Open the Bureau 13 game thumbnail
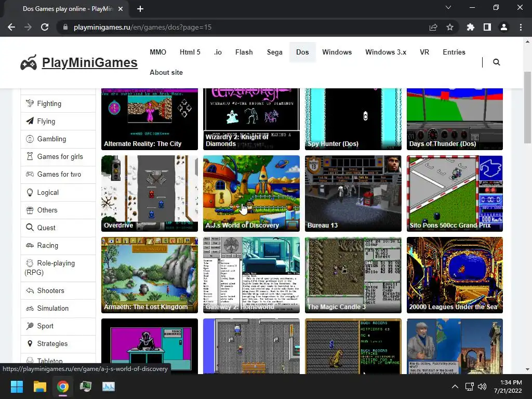The image size is (532, 399). (x=353, y=193)
